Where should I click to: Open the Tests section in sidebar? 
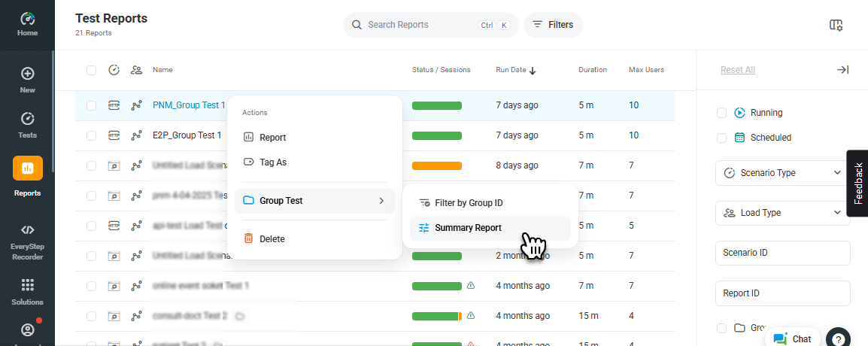tap(27, 125)
